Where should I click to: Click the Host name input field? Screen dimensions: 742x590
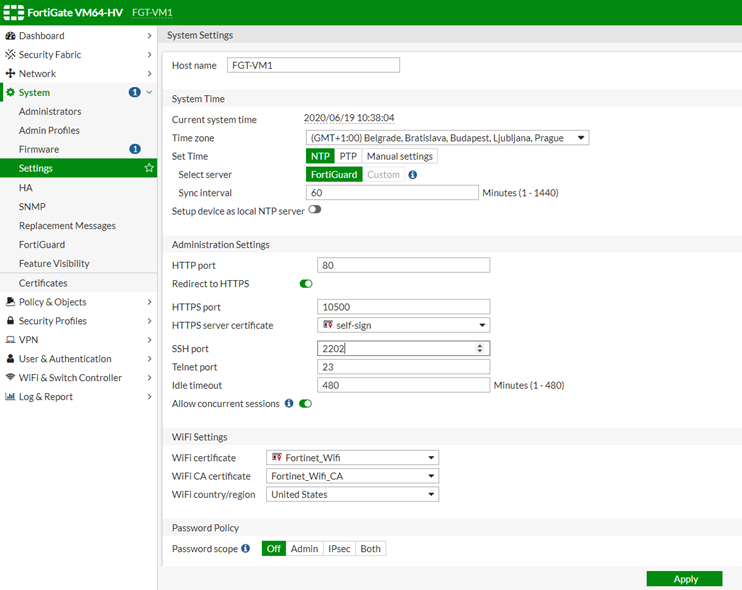(312, 65)
